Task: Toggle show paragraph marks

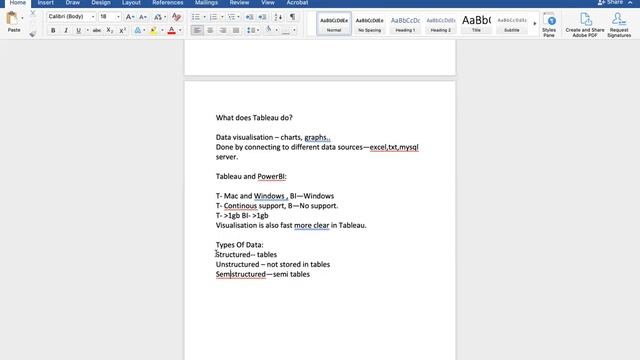Action: pyautogui.click(x=293, y=17)
